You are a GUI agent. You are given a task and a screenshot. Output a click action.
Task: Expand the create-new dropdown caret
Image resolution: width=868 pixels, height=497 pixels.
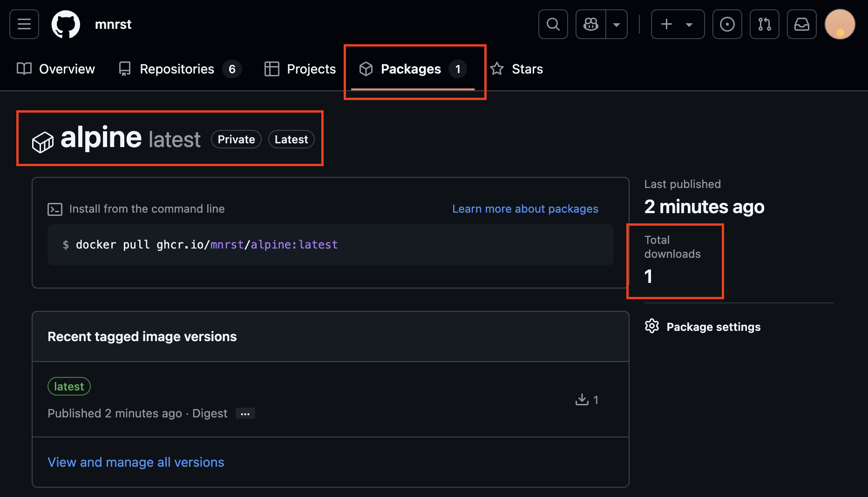pyautogui.click(x=689, y=25)
